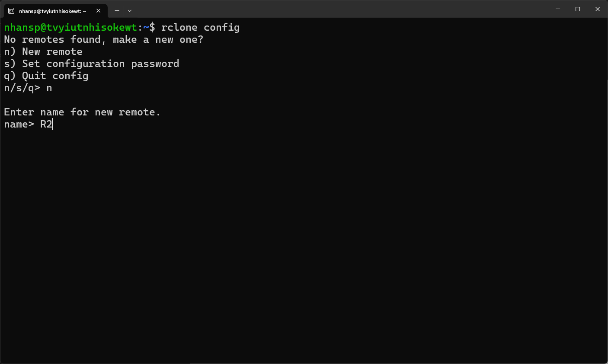This screenshot has height=364, width=608.
Task: Click the typed 'rclone config' command
Action: 200,28
